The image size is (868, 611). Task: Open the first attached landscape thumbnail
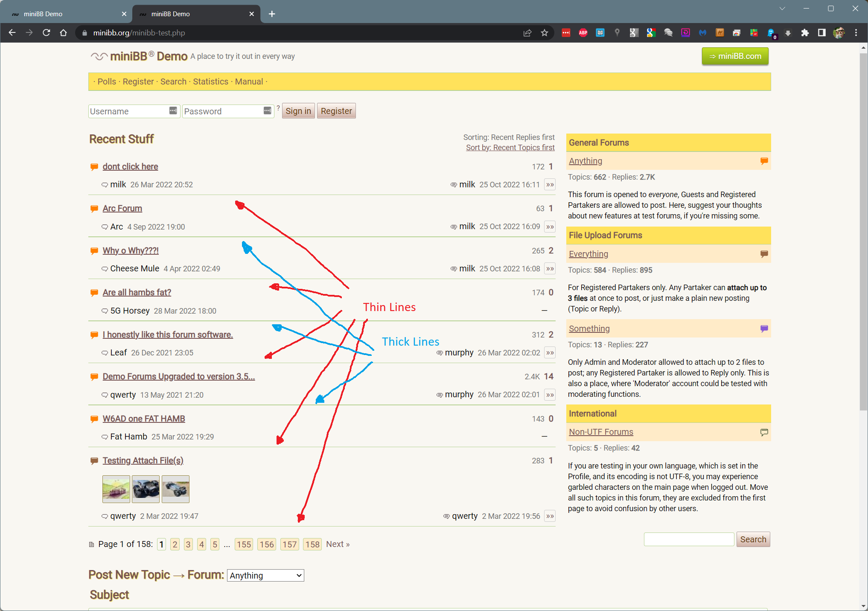coord(116,489)
